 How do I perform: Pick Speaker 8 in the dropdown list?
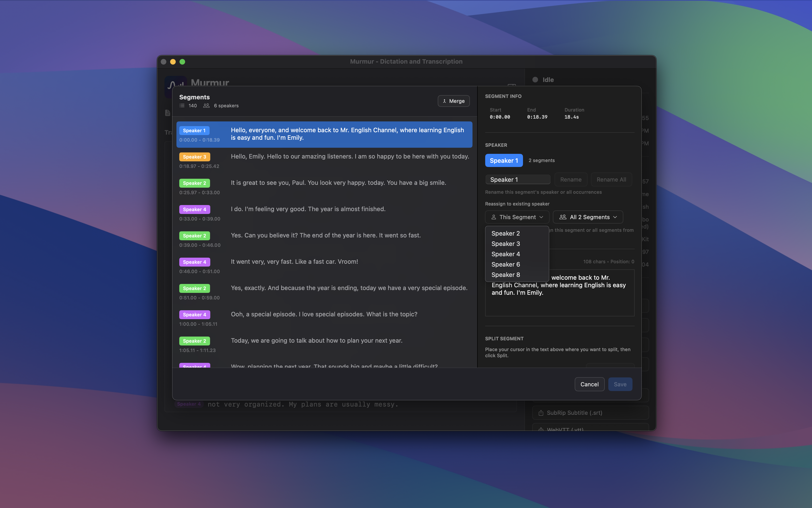click(x=505, y=275)
